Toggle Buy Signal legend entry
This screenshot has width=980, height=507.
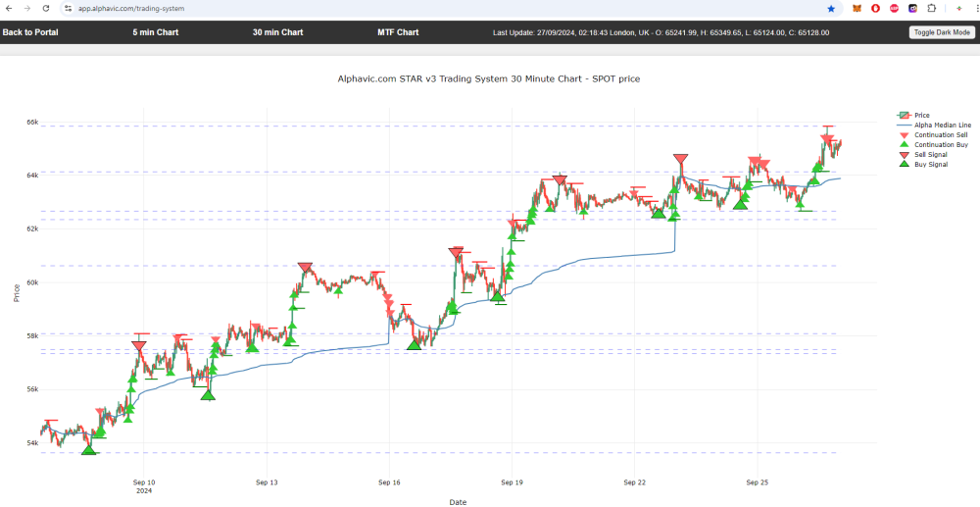coord(930,165)
